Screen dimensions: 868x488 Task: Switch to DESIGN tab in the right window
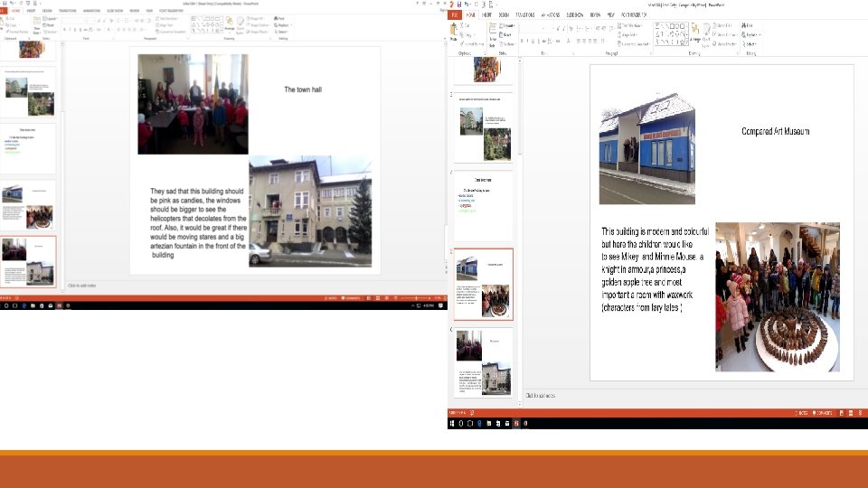[505, 15]
